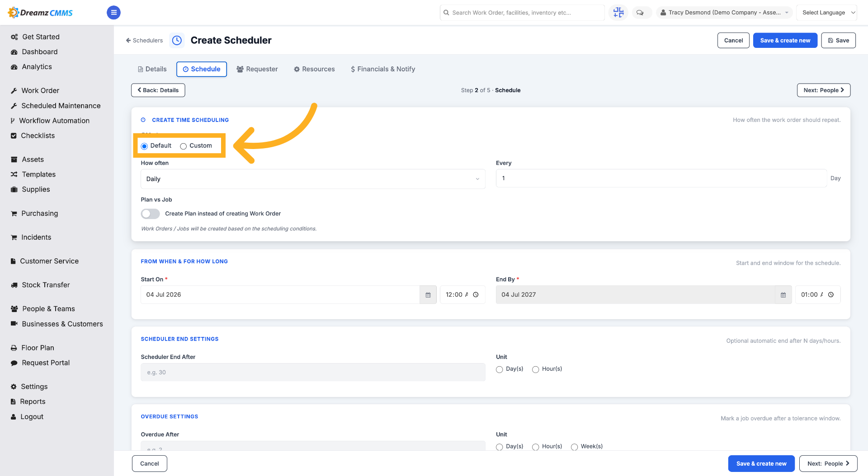Switch to the Schedule tab
Screen dimensions: 868x476
click(x=202, y=69)
